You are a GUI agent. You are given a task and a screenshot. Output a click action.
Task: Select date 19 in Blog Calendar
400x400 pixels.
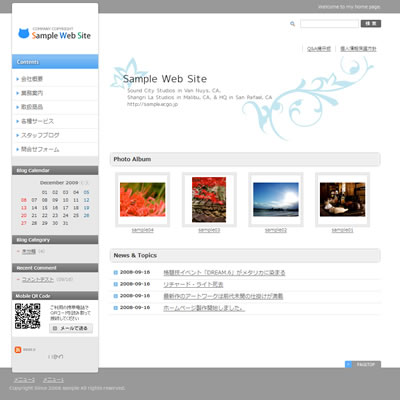pos(87,208)
